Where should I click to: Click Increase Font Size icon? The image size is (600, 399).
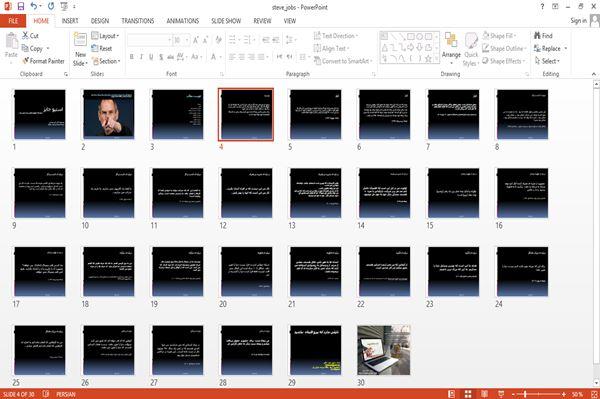[x=196, y=40]
